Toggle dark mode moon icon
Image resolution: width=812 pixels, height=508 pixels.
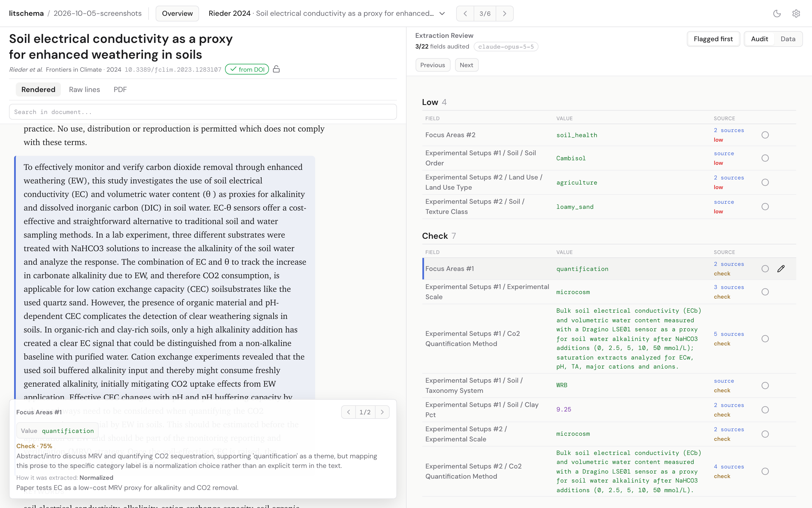click(777, 14)
